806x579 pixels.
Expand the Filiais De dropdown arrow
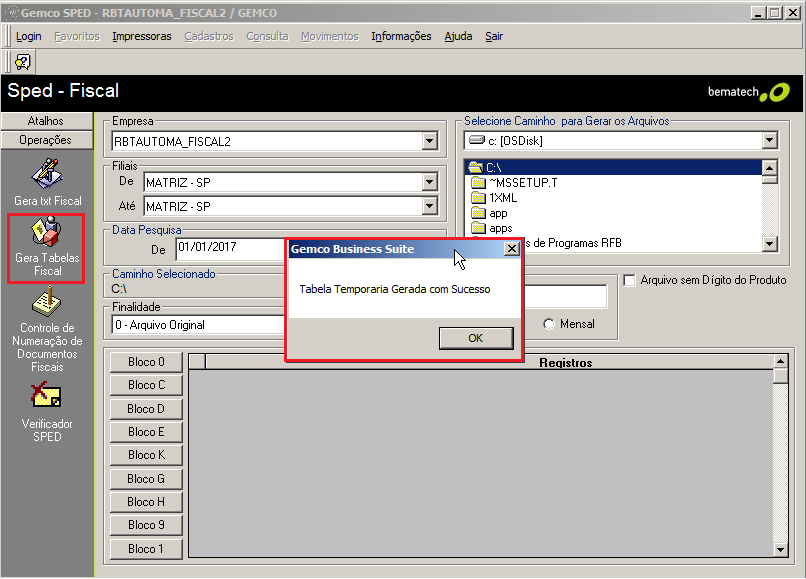(x=429, y=182)
